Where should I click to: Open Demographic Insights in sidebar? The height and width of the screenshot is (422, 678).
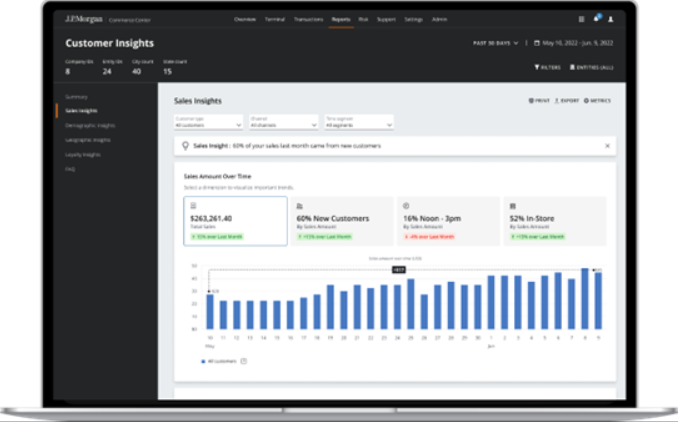click(x=90, y=125)
